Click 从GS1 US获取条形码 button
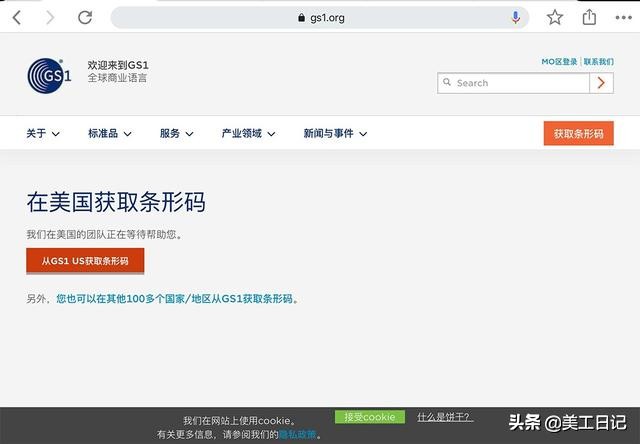 [85, 261]
